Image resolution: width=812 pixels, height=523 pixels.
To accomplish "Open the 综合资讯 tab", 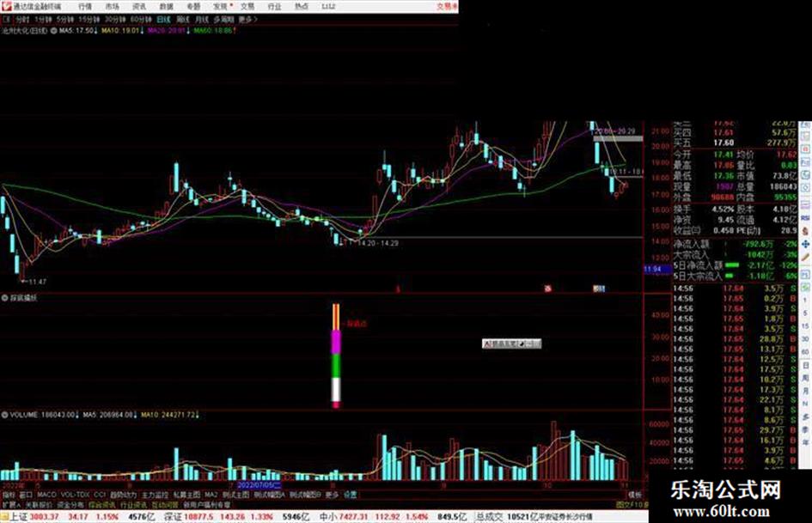I will click(x=102, y=504).
